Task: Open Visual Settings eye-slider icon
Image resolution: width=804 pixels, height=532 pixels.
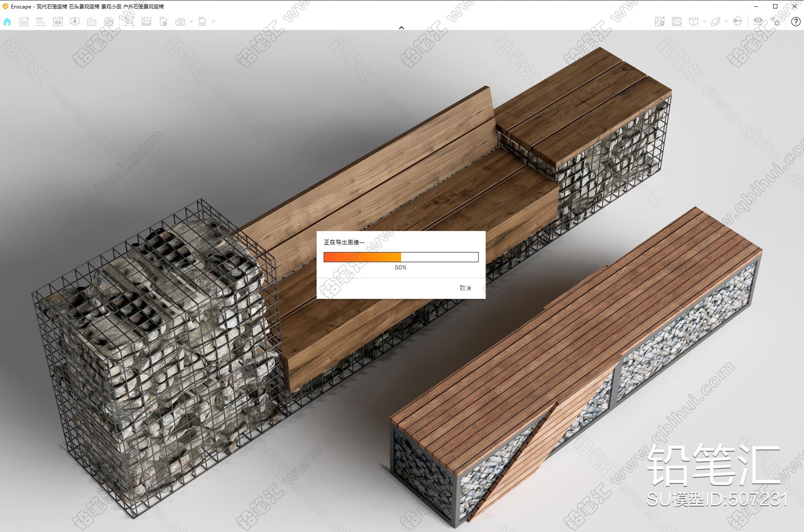Action: click(x=758, y=22)
